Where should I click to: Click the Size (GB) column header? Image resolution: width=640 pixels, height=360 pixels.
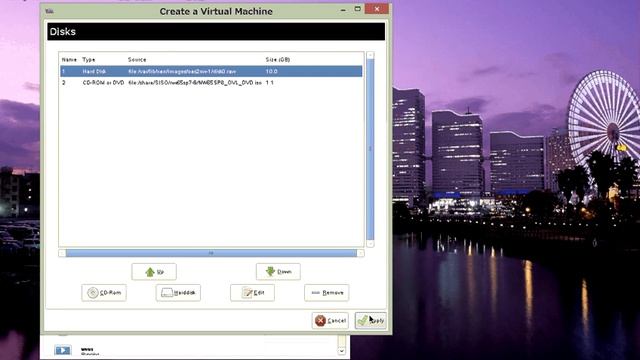click(278, 60)
